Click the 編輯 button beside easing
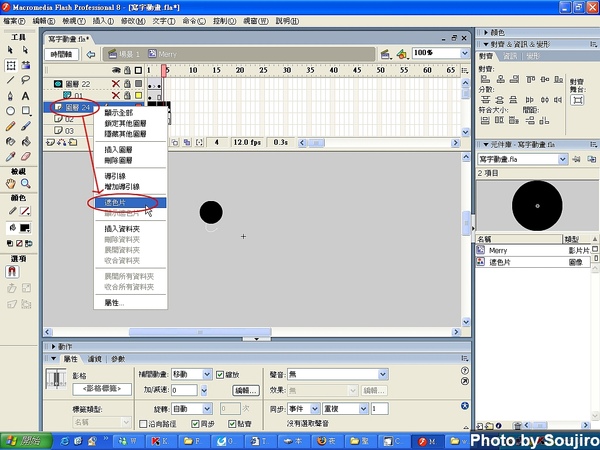600x450 pixels. pos(247,390)
